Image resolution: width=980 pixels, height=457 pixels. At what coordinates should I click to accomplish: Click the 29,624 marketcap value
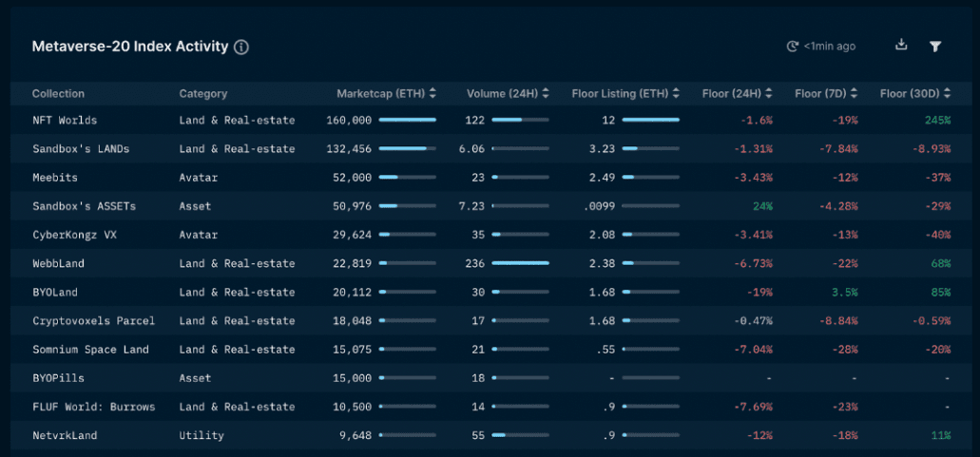[x=352, y=235]
